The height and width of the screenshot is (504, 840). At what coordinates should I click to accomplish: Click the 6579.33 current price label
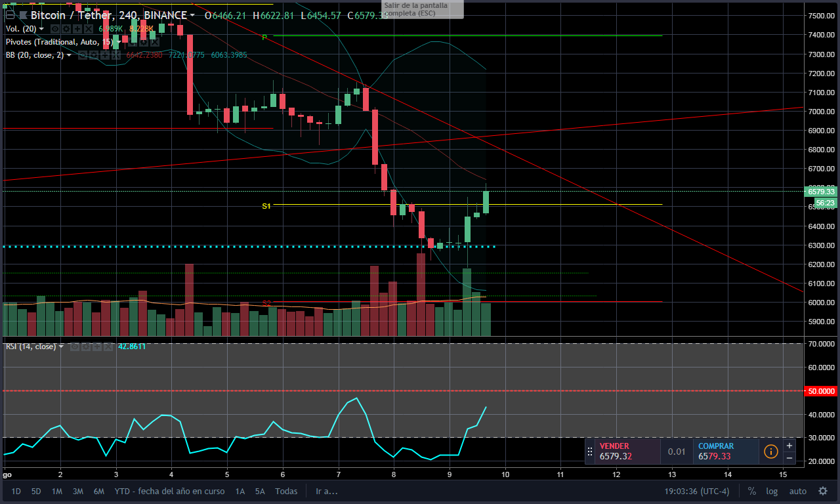pos(821,192)
